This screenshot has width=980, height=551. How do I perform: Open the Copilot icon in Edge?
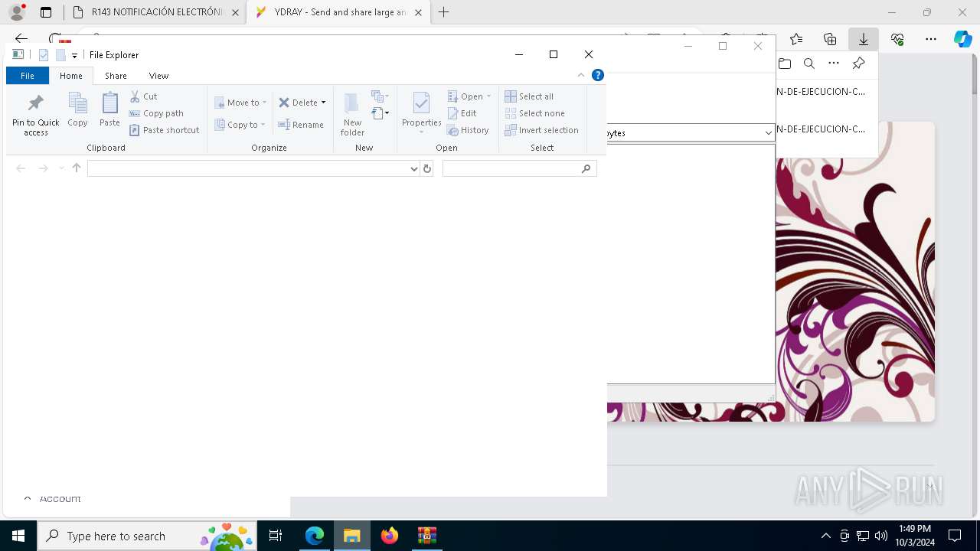pyautogui.click(x=962, y=39)
